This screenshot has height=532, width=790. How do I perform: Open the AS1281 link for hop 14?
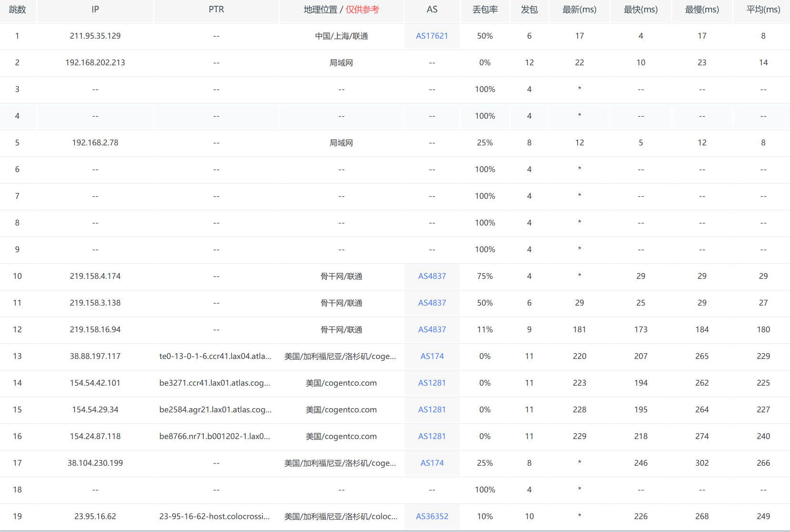[x=432, y=383]
